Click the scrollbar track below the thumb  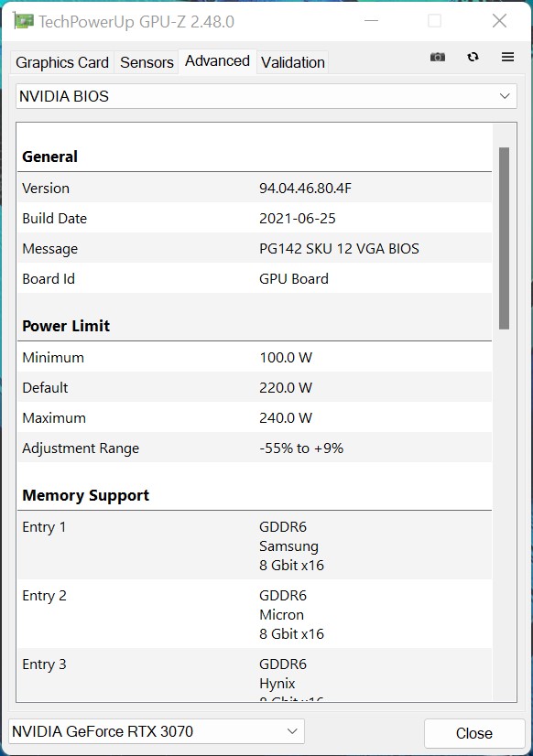(504, 513)
